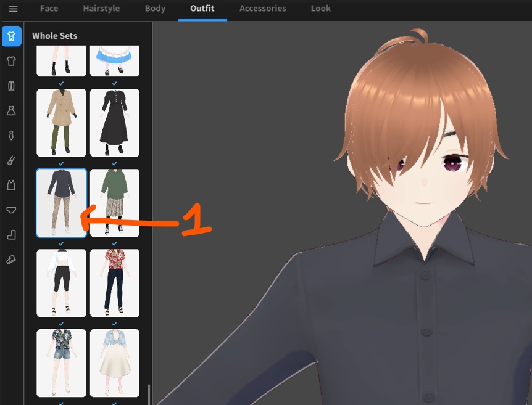Switch to the Face tab
The height and width of the screenshot is (405, 532).
click(49, 9)
